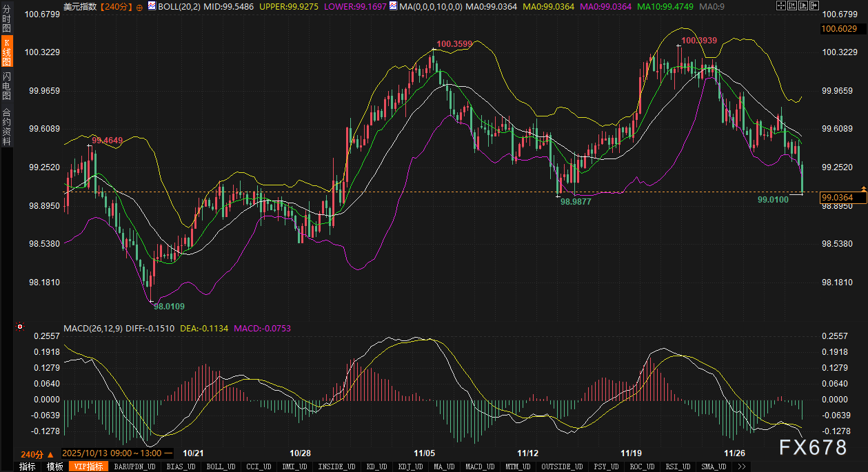Screen dimensions: 868x472
Task: Select the K线图 side tab
Action: pyautogui.click(x=7, y=52)
